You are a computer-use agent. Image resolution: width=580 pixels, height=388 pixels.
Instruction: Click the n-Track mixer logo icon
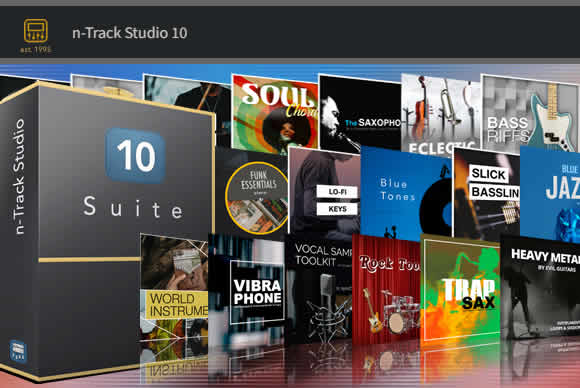36,30
